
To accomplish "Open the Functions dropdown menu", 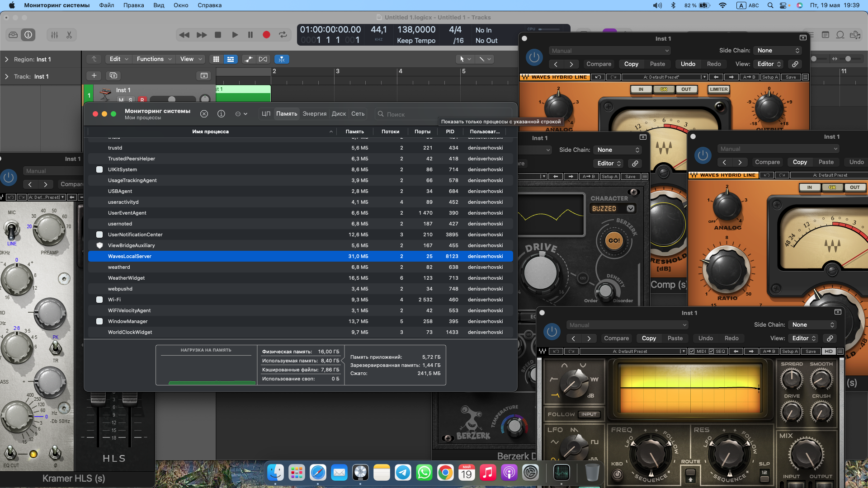I will point(154,59).
